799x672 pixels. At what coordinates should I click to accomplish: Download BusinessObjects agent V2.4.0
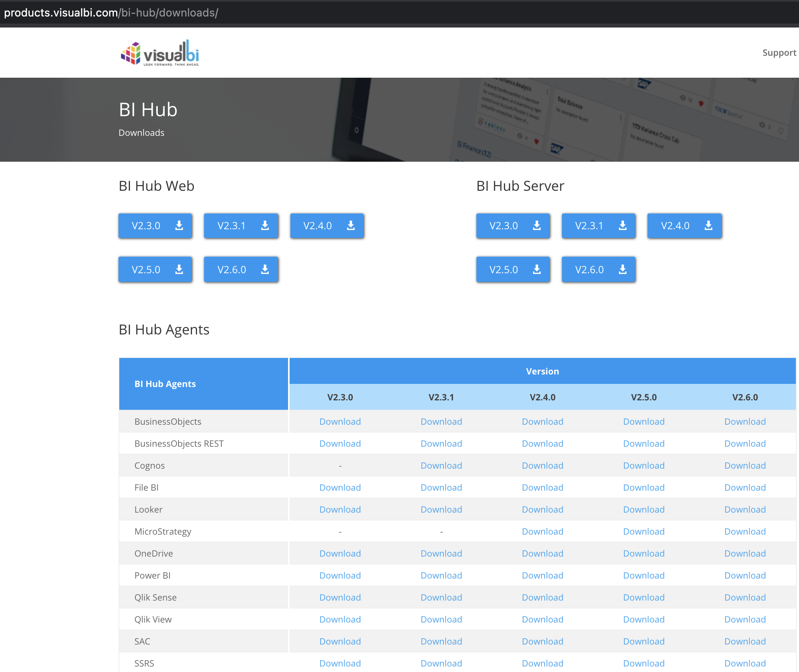542,422
